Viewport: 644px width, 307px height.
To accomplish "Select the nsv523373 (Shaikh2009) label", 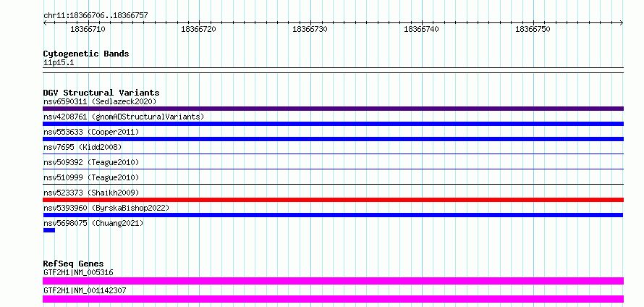I will click(x=91, y=193).
